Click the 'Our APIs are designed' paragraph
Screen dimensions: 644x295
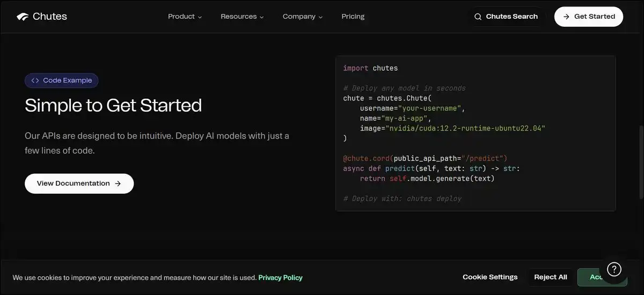[157, 143]
